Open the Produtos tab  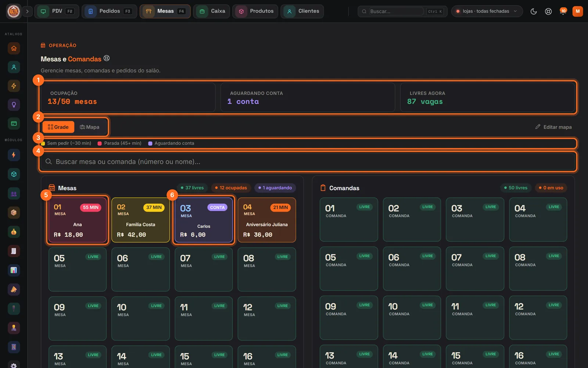[x=255, y=11]
